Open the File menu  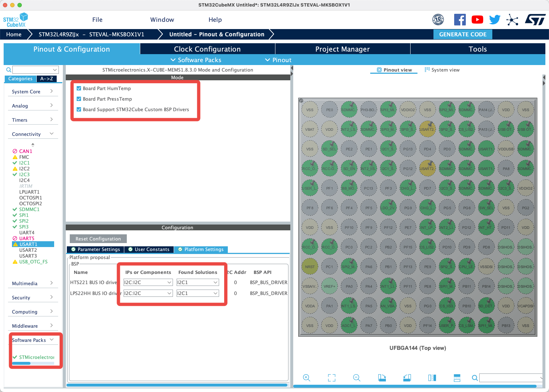[97, 20]
